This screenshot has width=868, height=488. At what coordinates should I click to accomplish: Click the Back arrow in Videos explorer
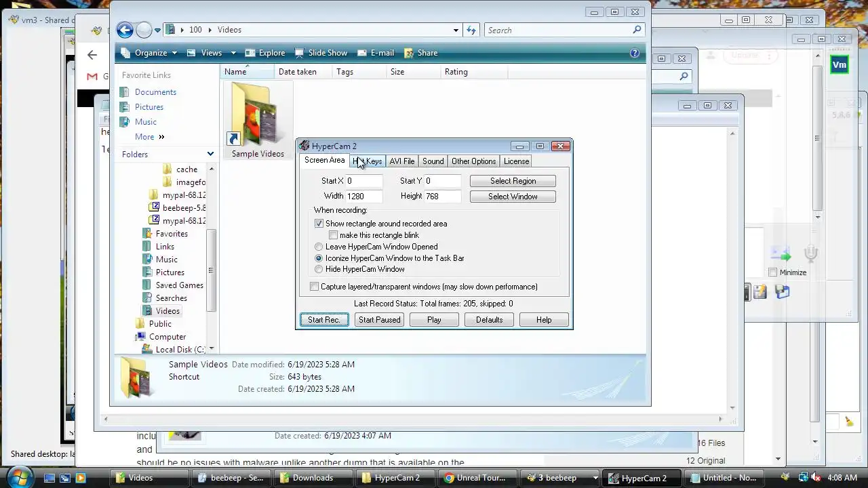coord(125,30)
